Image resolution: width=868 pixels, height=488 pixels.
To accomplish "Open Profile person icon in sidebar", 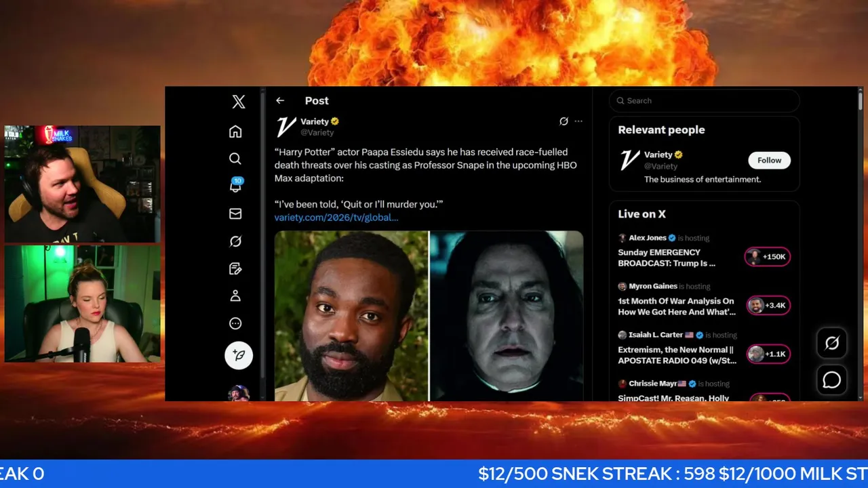I will pos(235,296).
